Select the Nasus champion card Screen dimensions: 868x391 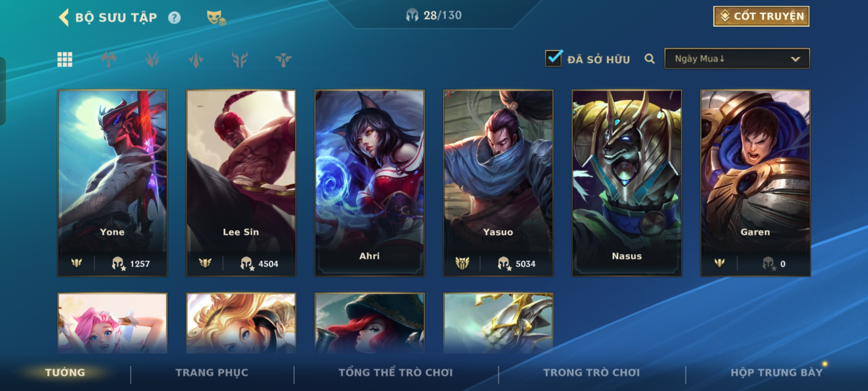(x=627, y=183)
